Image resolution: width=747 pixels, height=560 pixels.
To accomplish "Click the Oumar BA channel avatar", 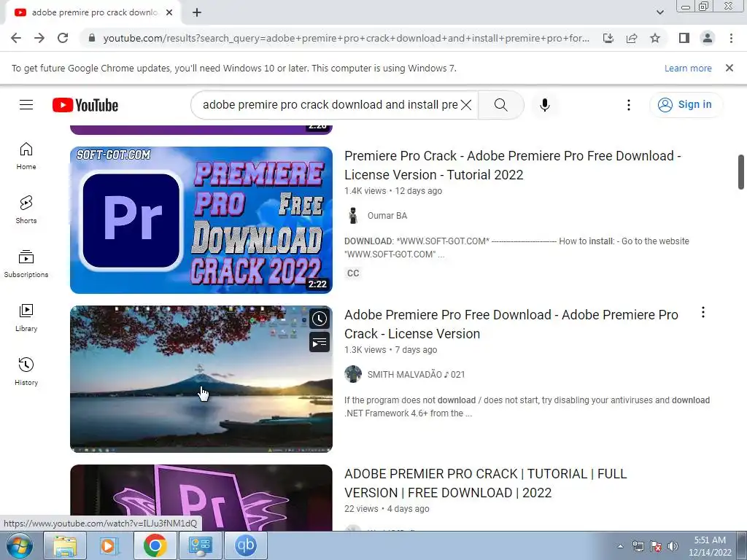I will [x=353, y=216].
